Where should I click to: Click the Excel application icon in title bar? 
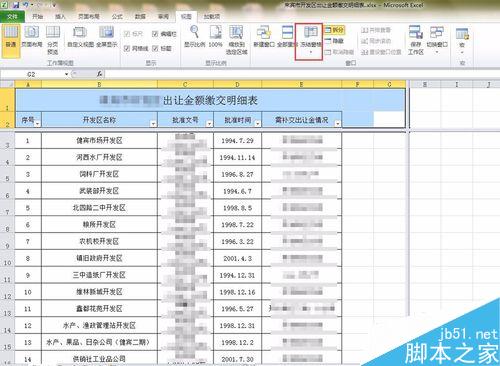click(5, 5)
